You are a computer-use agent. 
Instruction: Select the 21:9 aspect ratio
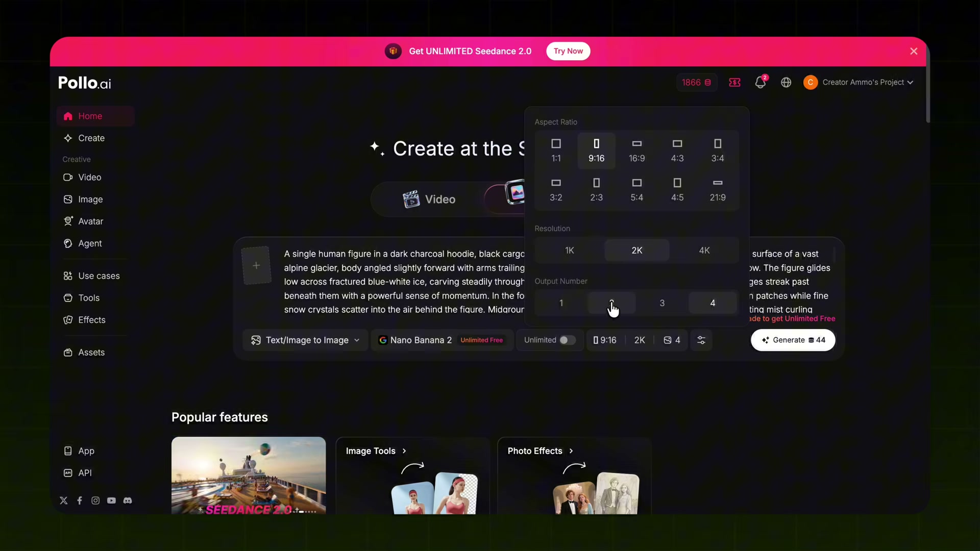[718, 190]
